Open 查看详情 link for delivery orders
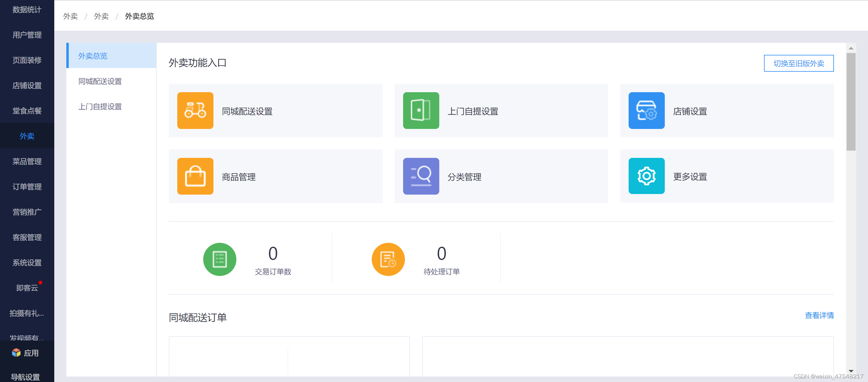 (x=819, y=315)
